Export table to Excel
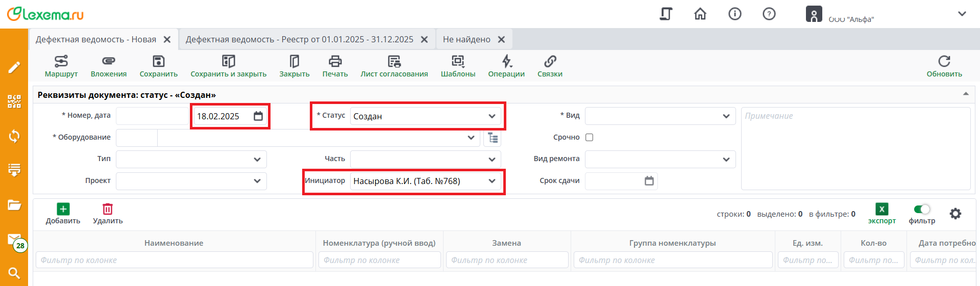The image size is (980, 286). coord(881,213)
